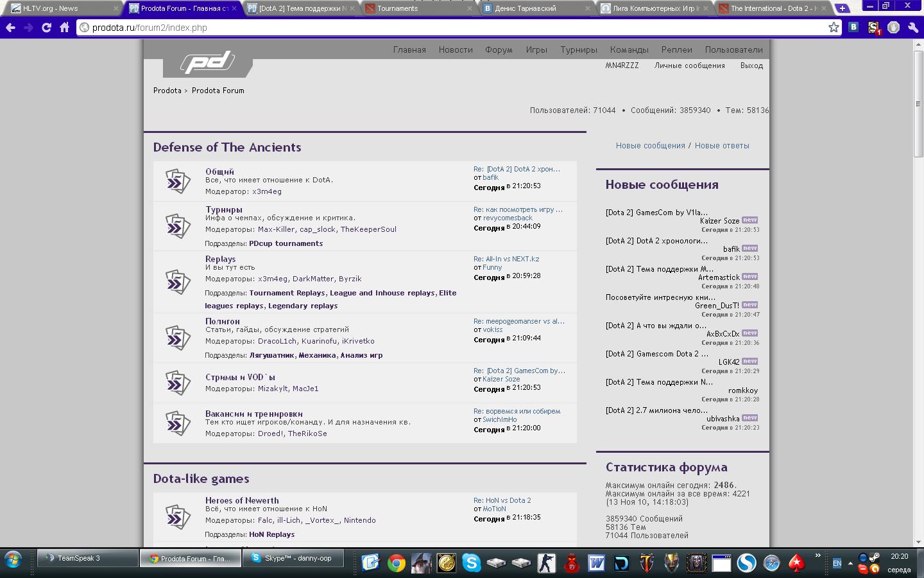Click the Стримы и VOD`ы forum icon
Screen dimensions: 924x578
tap(178, 383)
